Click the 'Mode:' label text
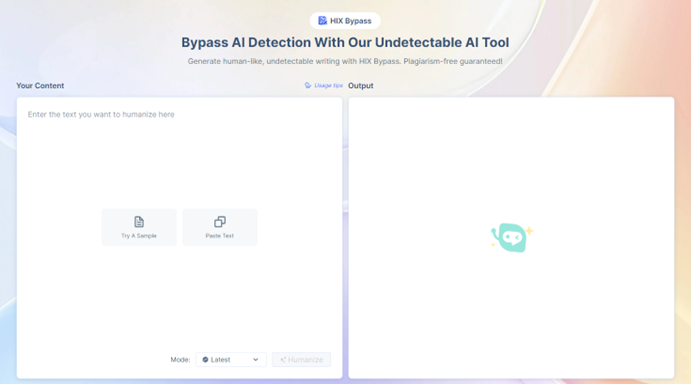The height and width of the screenshot is (384, 691). (x=180, y=360)
